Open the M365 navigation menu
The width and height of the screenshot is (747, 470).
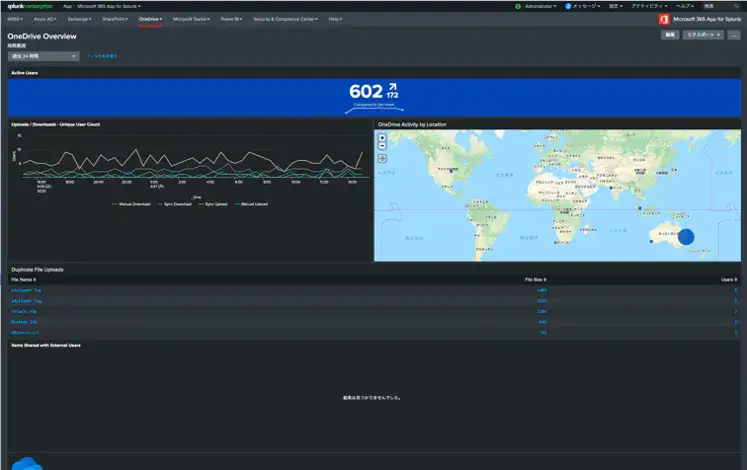coord(15,19)
